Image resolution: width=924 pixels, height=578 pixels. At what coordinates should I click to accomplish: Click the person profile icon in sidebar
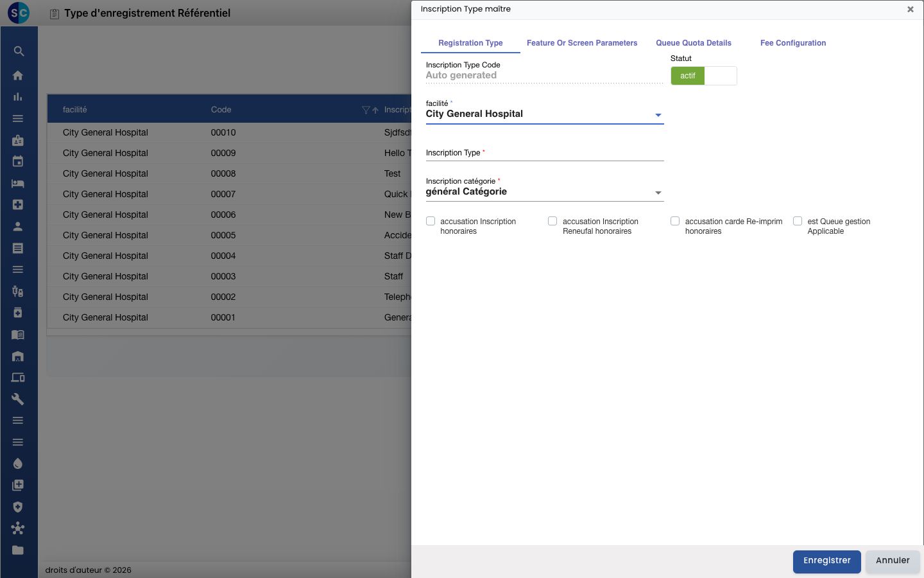(x=18, y=226)
